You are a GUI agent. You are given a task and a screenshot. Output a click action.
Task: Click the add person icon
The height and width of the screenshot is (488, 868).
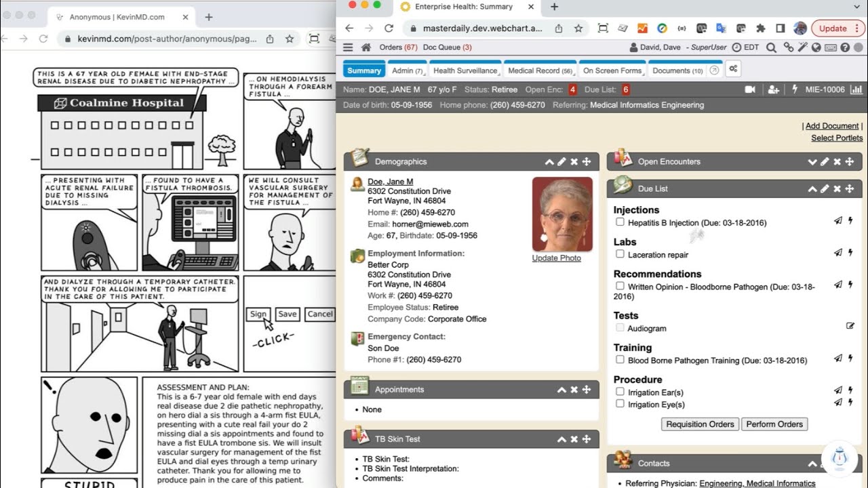(773, 89)
